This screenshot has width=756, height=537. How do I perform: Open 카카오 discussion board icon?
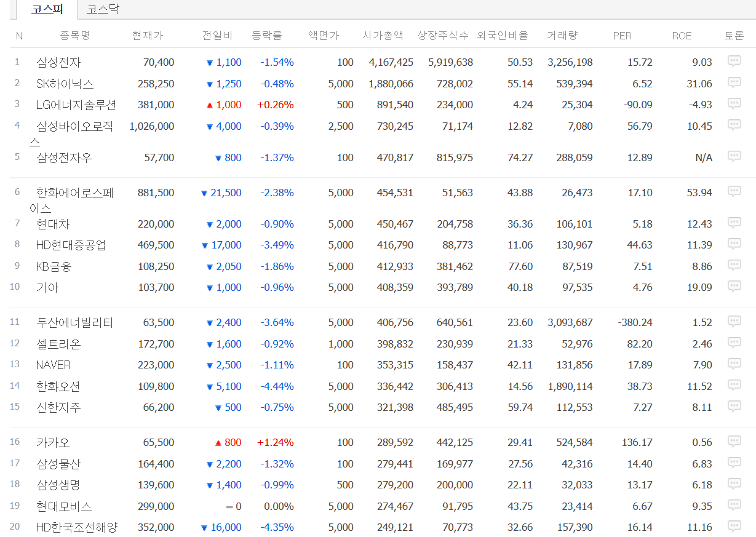pos(734,442)
